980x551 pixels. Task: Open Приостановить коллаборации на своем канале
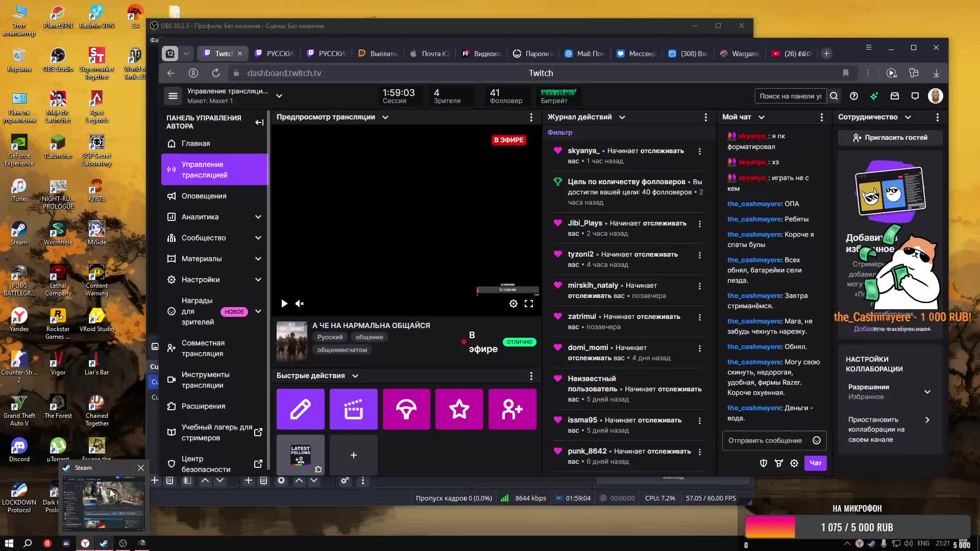pos(890,430)
